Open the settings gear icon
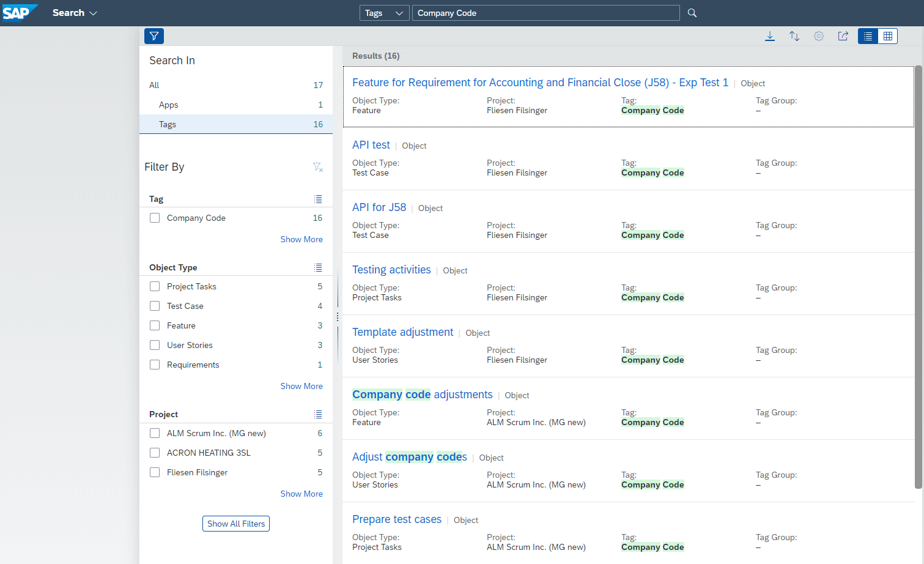The height and width of the screenshot is (564, 924). pyautogui.click(x=819, y=36)
